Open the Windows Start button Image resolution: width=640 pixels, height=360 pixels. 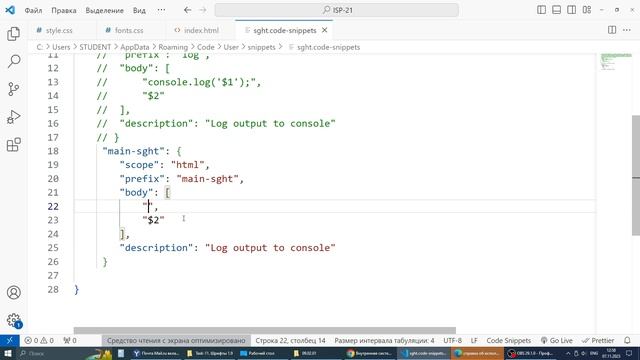tap(8, 353)
